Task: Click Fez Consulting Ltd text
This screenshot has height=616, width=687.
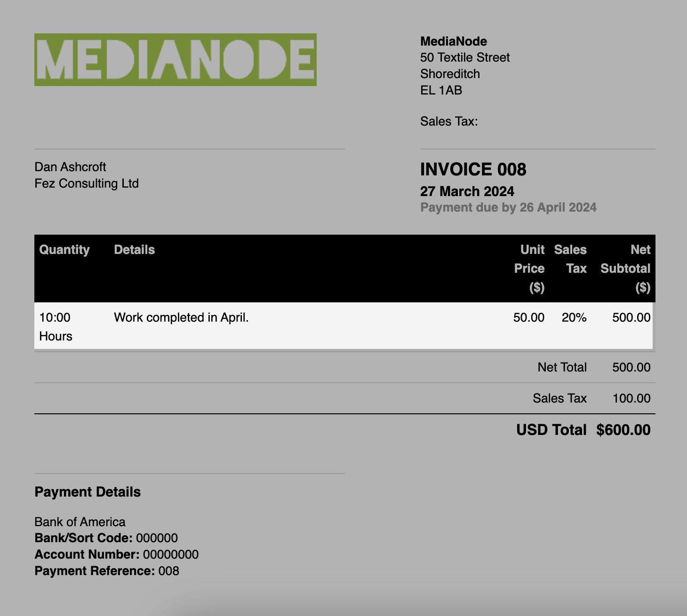Action: [x=87, y=183]
